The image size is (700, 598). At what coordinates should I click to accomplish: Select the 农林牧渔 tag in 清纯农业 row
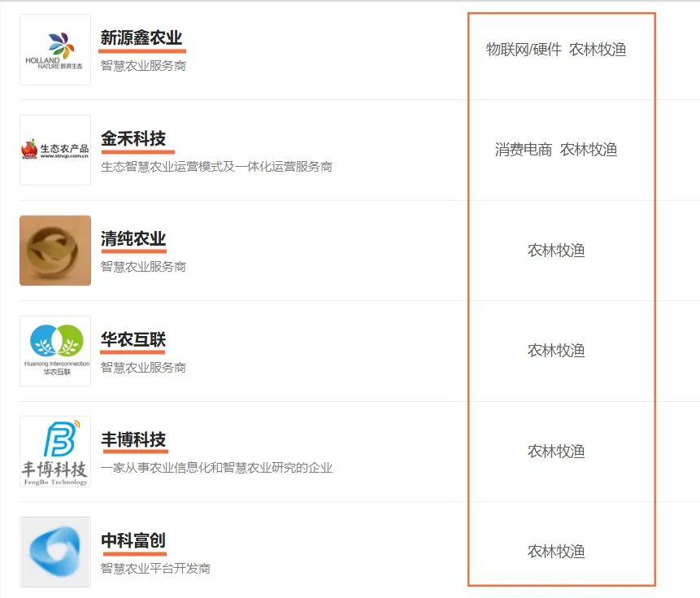(x=556, y=251)
